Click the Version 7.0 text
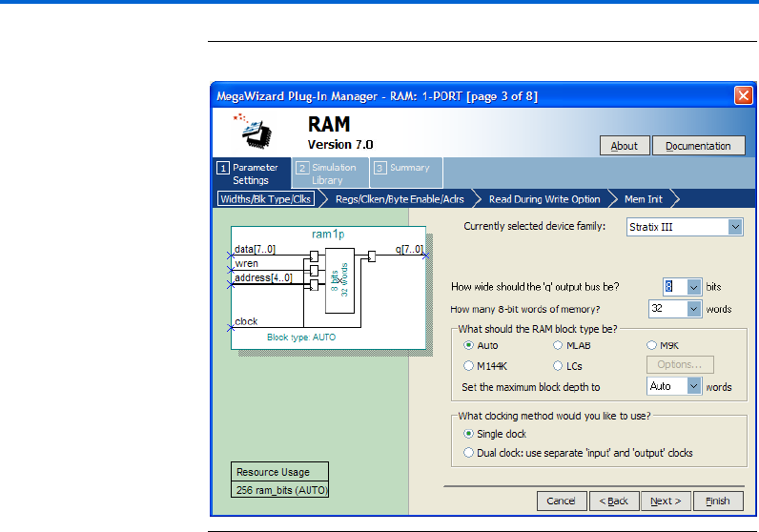 pos(340,145)
